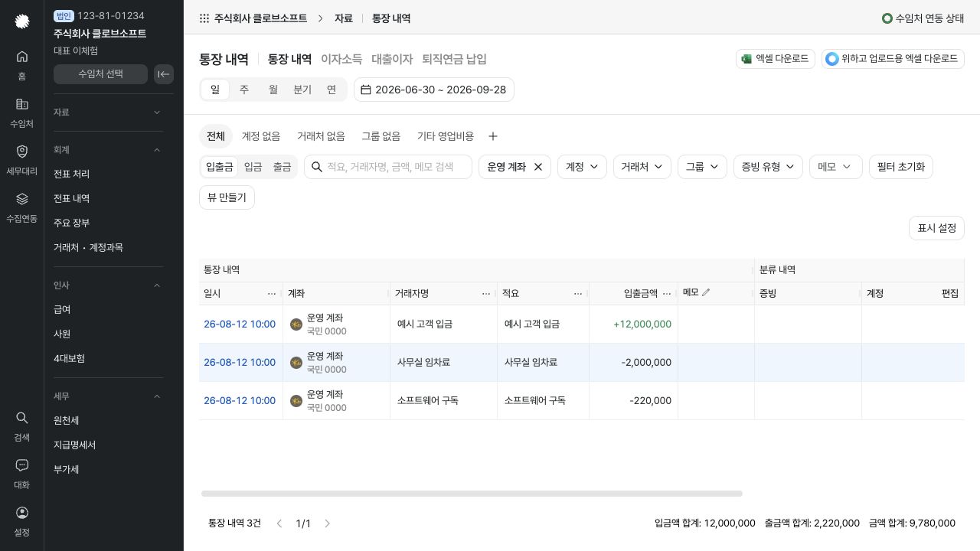Open the 증빙 유형 filter dropdown

pos(768,167)
